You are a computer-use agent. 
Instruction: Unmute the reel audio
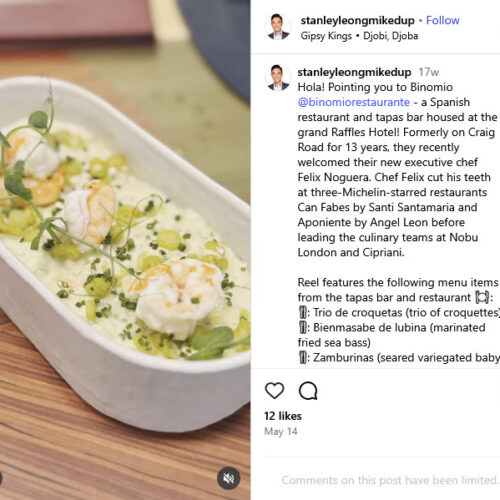[228, 478]
